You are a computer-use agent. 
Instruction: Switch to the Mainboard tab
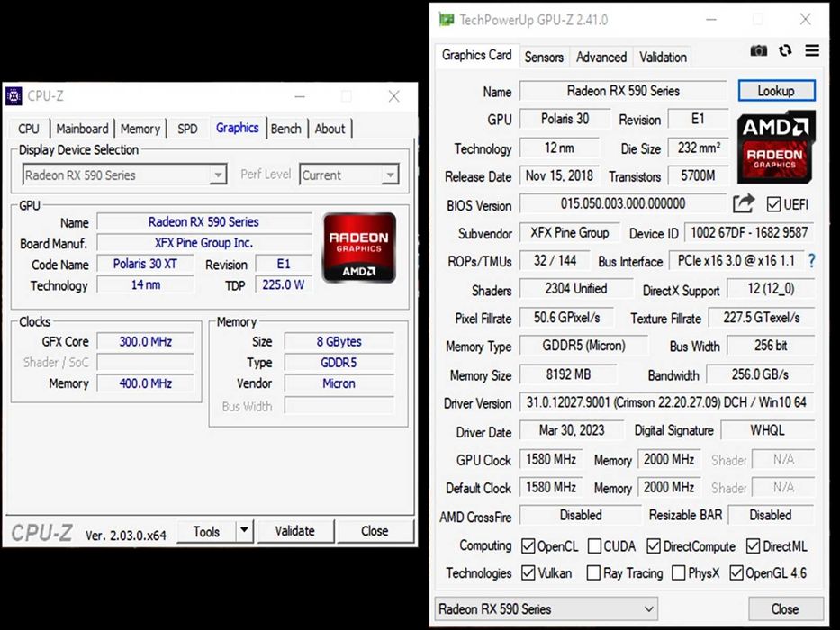[x=82, y=129]
